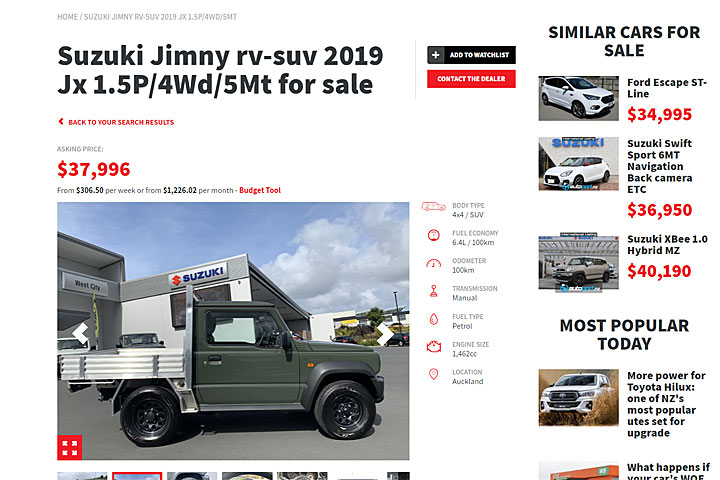Click the fuel economy gauge icon
720x480 pixels.
coord(433,235)
